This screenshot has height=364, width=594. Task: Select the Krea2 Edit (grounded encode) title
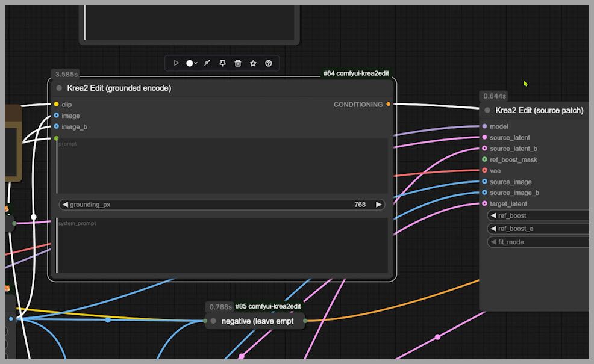(119, 88)
